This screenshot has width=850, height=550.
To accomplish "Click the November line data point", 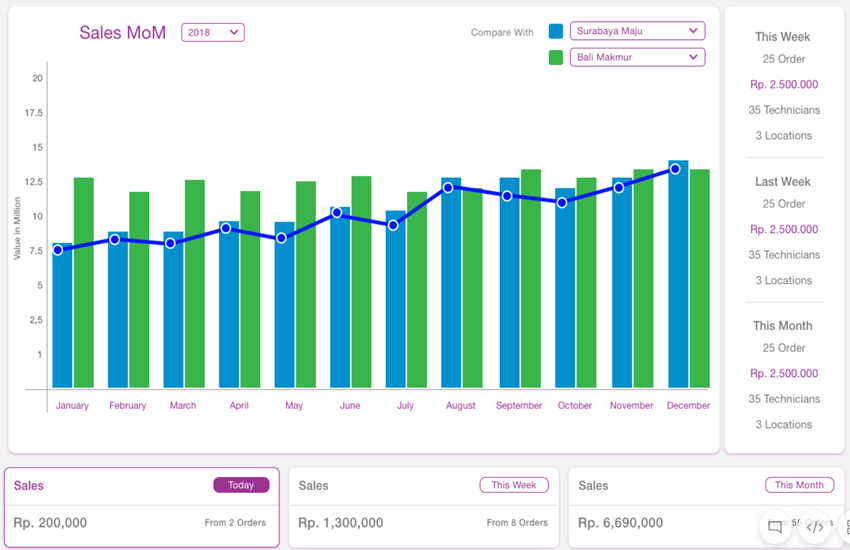I will click(619, 187).
